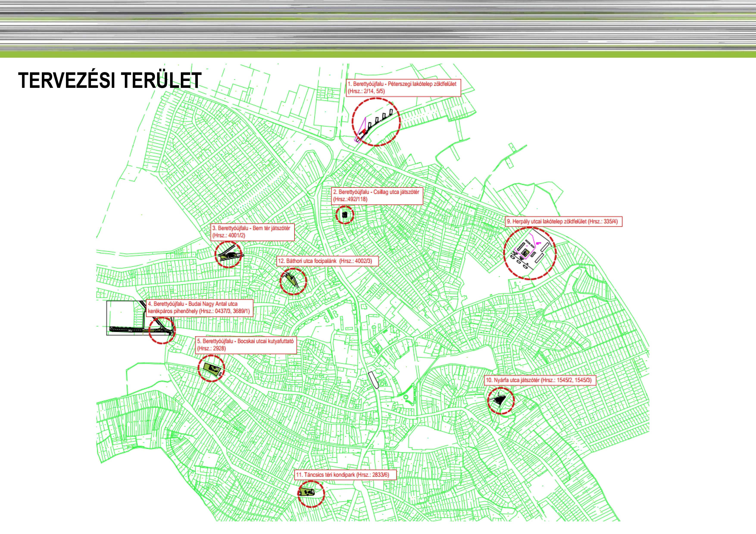This screenshot has width=756, height=534.
Task: Click the Herpály utcai lakótelep zöldfelület label
Action: click(563, 221)
